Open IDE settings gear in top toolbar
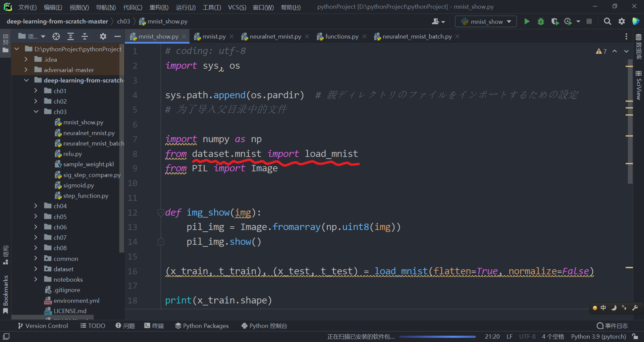Viewport: 644px width, 342px height. coord(622,21)
